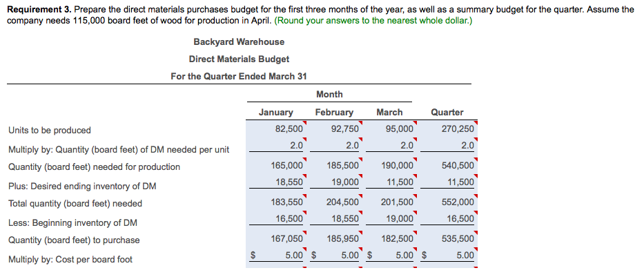Click the March column header
Viewport: 644px width, 277px height.
pyautogui.click(x=389, y=112)
